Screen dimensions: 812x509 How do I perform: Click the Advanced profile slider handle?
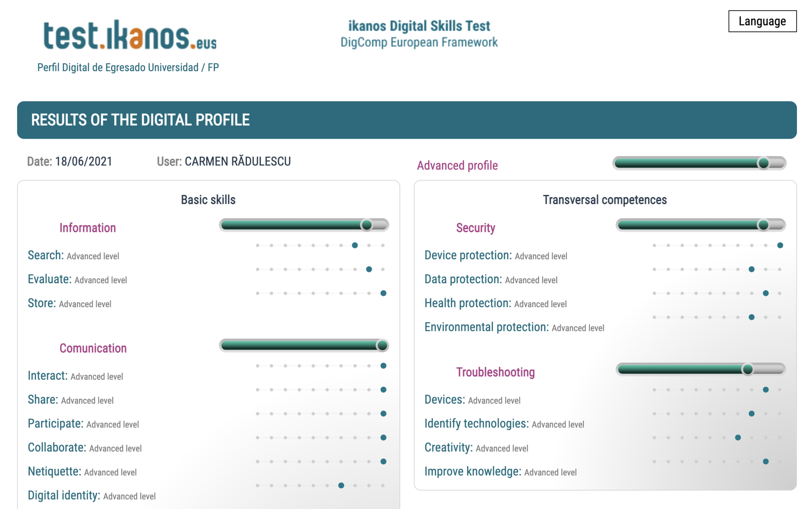tap(763, 163)
